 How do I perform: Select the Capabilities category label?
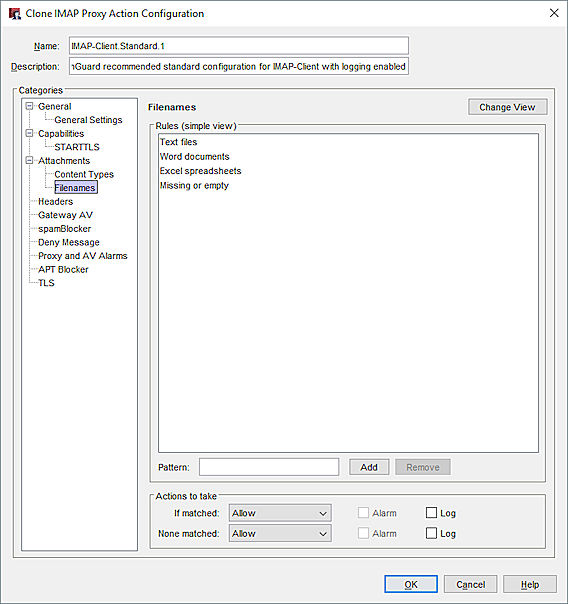tap(61, 133)
